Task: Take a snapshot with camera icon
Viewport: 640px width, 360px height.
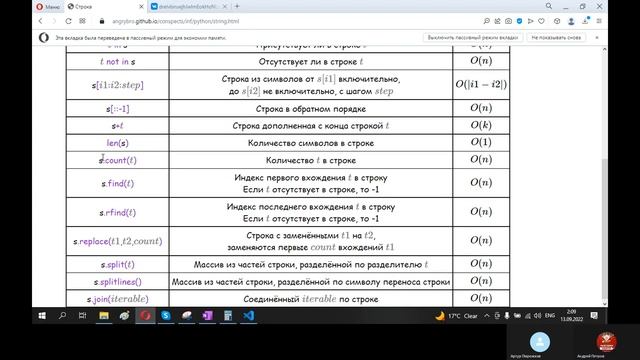Action: click(508, 21)
